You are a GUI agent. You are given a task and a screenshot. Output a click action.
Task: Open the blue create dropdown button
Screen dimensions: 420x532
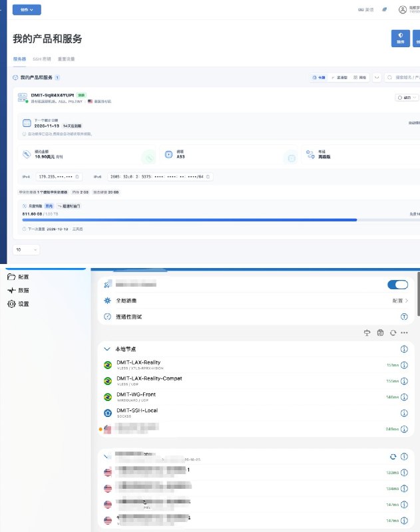point(27,10)
